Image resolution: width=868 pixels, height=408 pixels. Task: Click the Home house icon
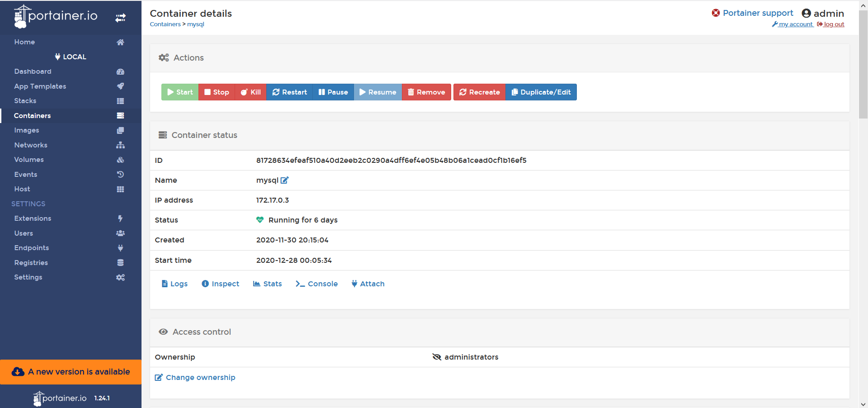[x=120, y=42]
